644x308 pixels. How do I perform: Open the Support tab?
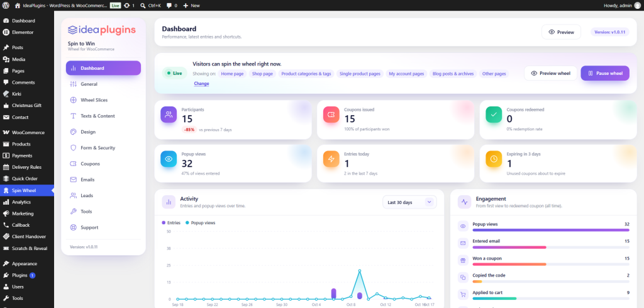104,227
